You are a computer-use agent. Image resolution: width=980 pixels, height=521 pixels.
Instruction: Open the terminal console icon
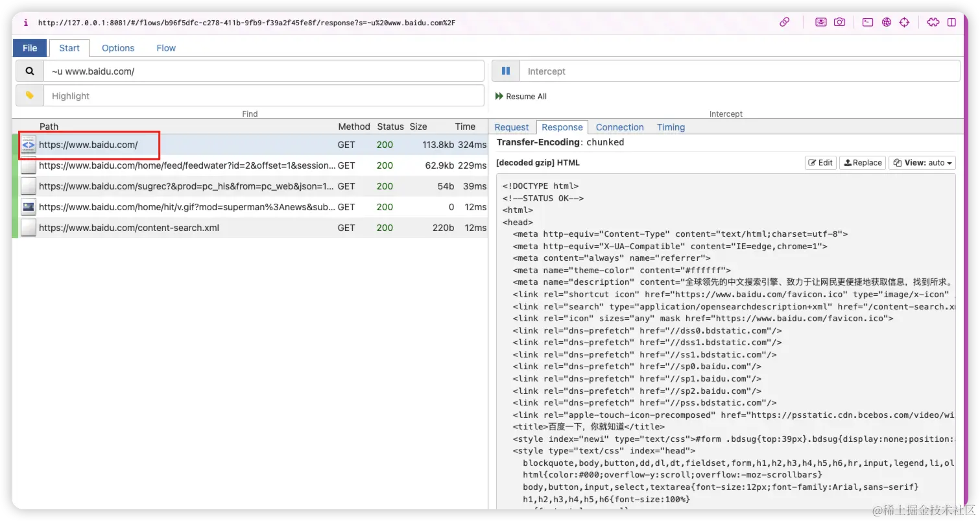click(868, 22)
